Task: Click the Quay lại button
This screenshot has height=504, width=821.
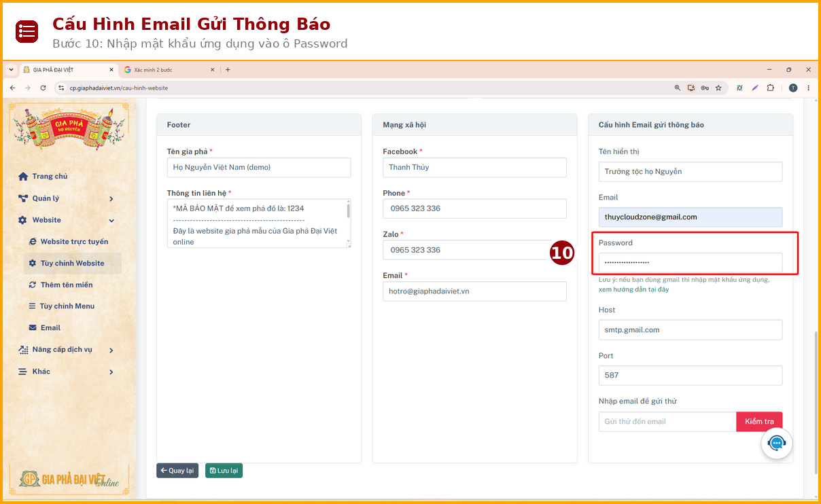Action: pyautogui.click(x=177, y=470)
